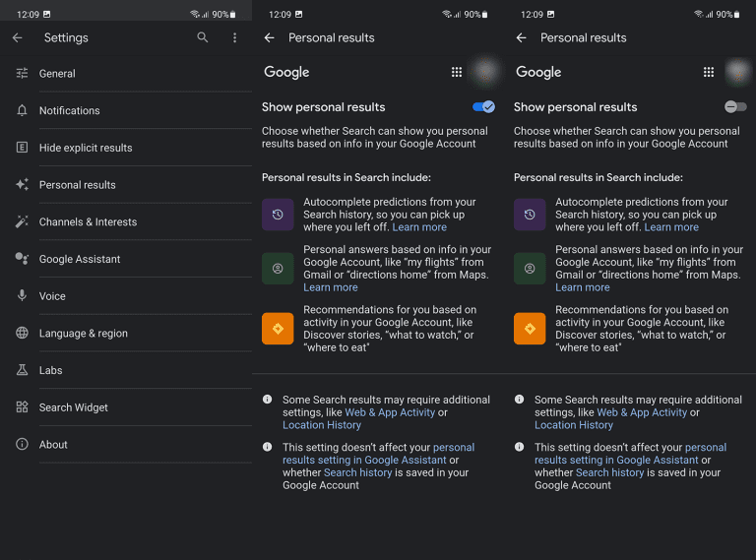Turn on the disabled grey personal results toggle
The image size is (756, 560).
tap(734, 106)
